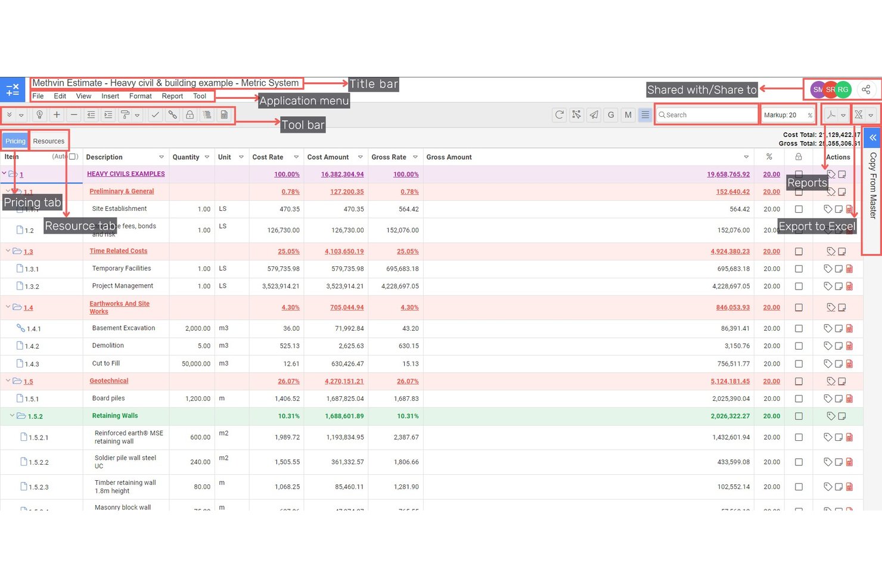This screenshot has height=588, width=882.
Task: Check lock checkbox for Time Related Costs
Action: 799,251
